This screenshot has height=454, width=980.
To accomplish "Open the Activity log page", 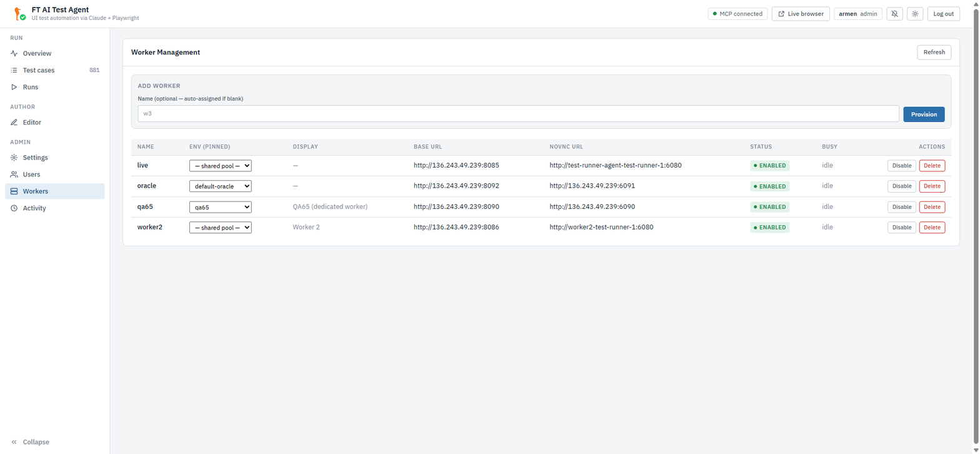I will (55, 208).
